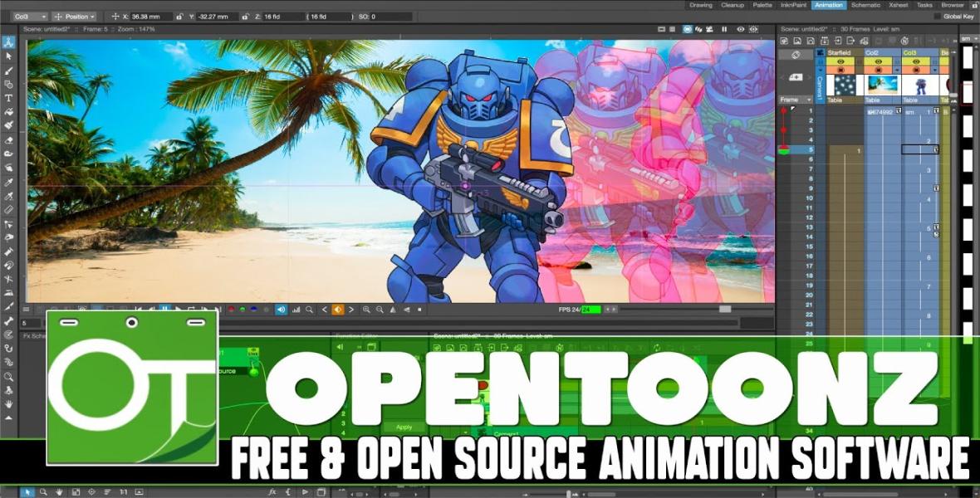The image size is (980, 498).
Task: Click the viewer pause/freeze button in top bar
Action: 724,29
